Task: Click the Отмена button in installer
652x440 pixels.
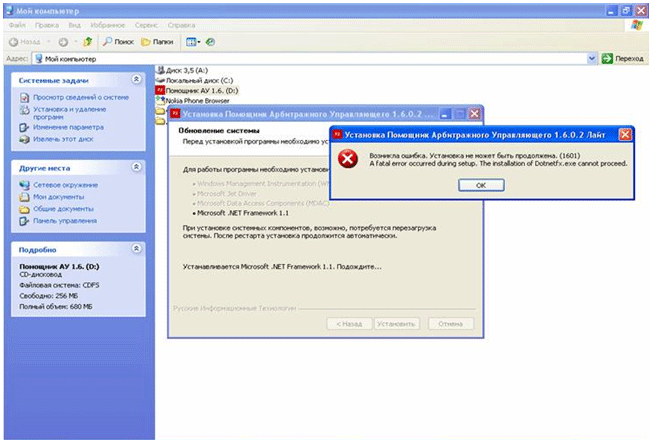Action: [451, 324]
